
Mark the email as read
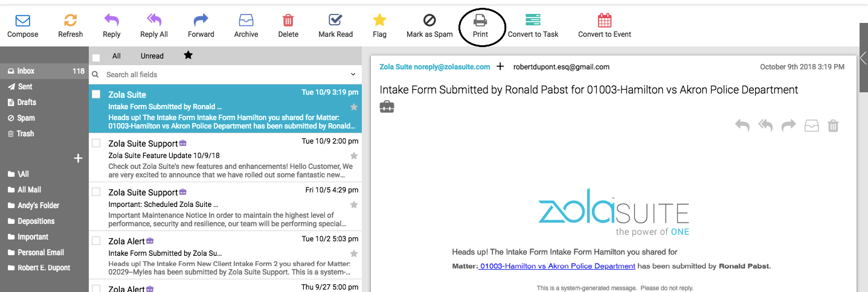[x=336, y=21]
